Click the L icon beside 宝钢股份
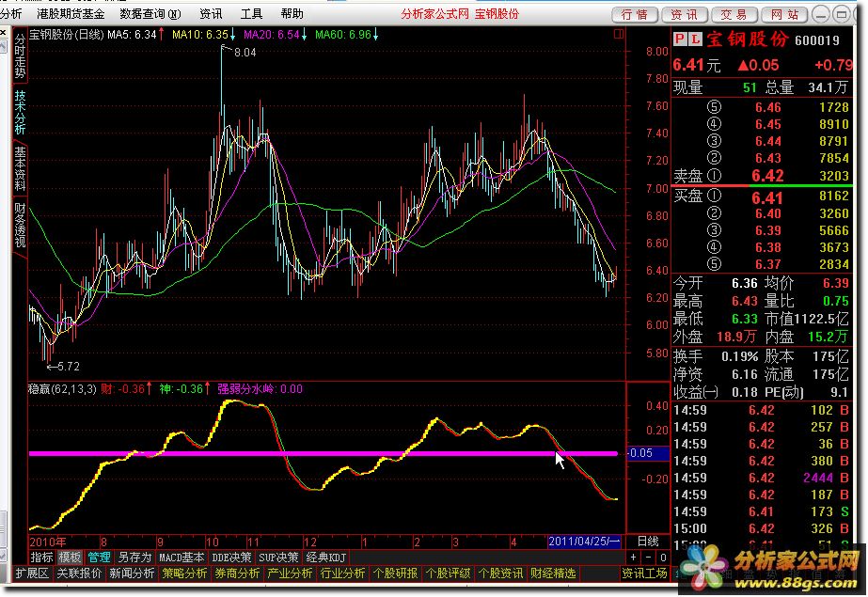Screen dimensions: 868x597 (695, 39)
